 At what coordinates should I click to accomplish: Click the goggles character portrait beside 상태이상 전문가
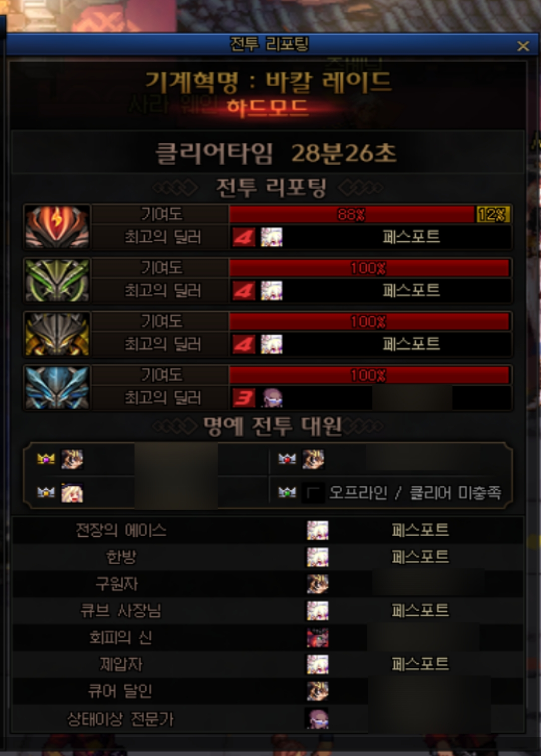pyautogui.click(x=318, y=718)
